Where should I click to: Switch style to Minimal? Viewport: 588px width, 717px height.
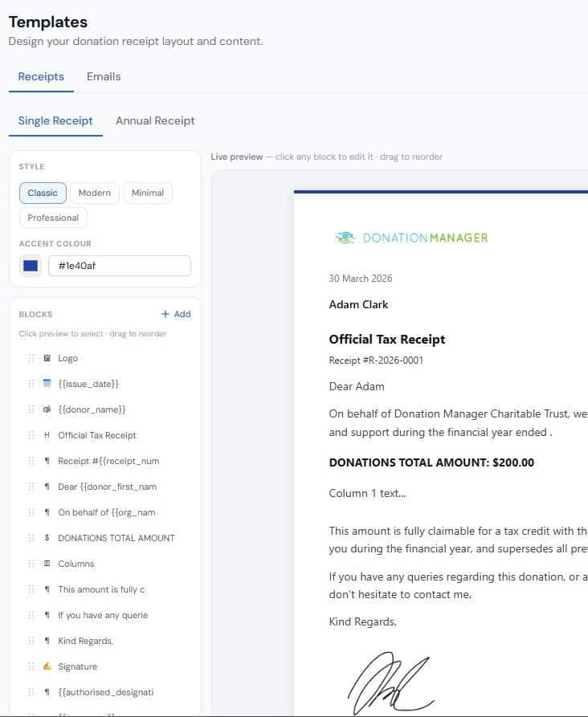coord(148,193)
